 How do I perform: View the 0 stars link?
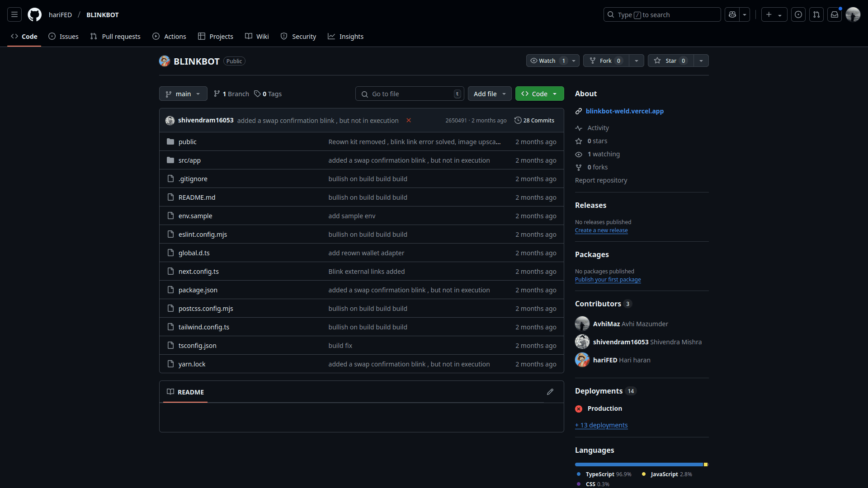[591, 141]
